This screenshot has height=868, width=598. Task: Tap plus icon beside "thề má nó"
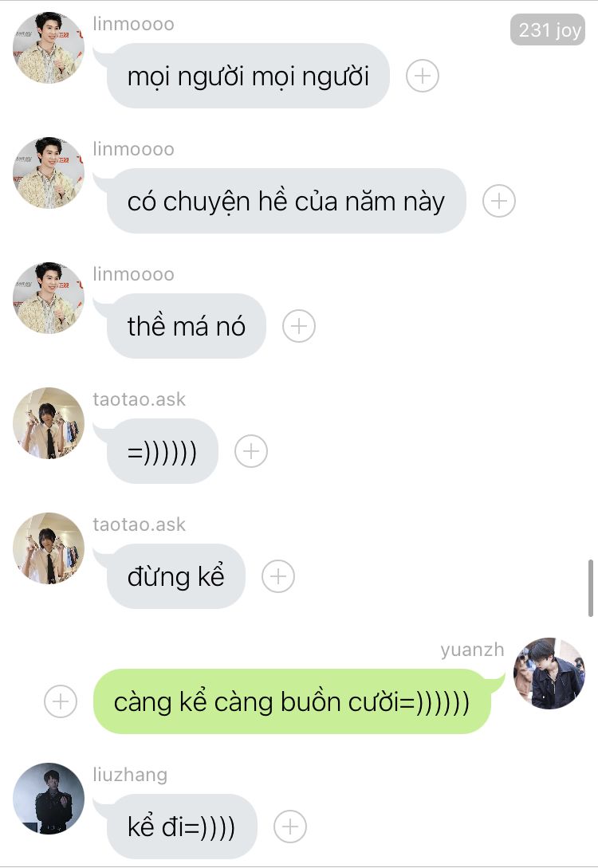pyautogui.click(x=299, y=326)
